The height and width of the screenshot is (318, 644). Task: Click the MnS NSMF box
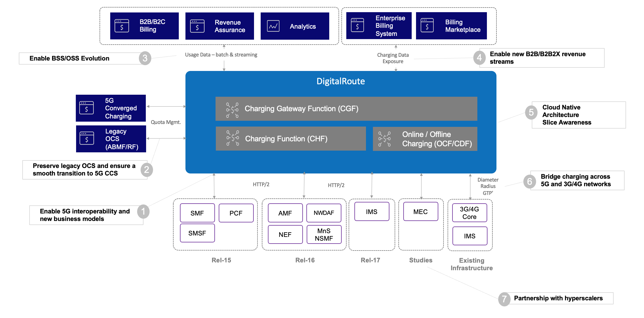click(324, 235)
